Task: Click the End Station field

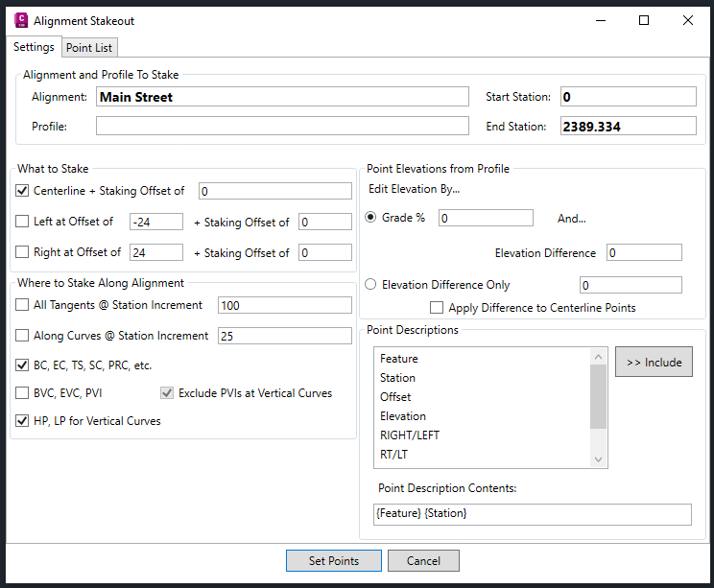Action: tap(628, 126)
